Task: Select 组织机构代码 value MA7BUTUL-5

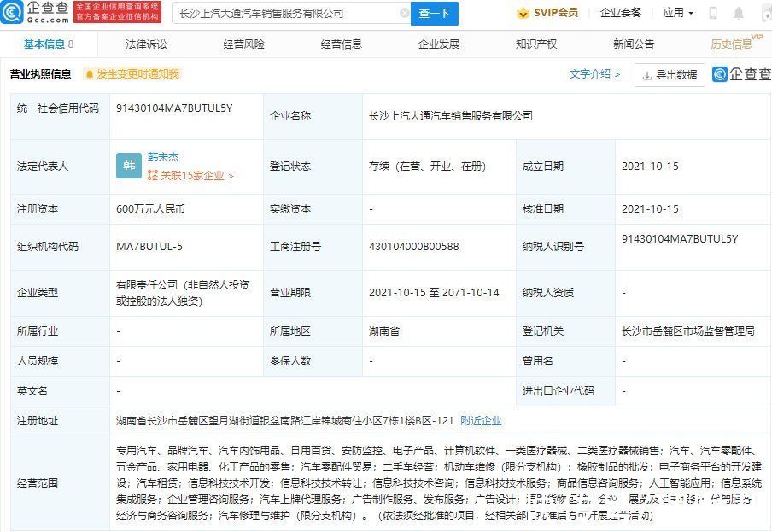Action: (x=149, y=247)
